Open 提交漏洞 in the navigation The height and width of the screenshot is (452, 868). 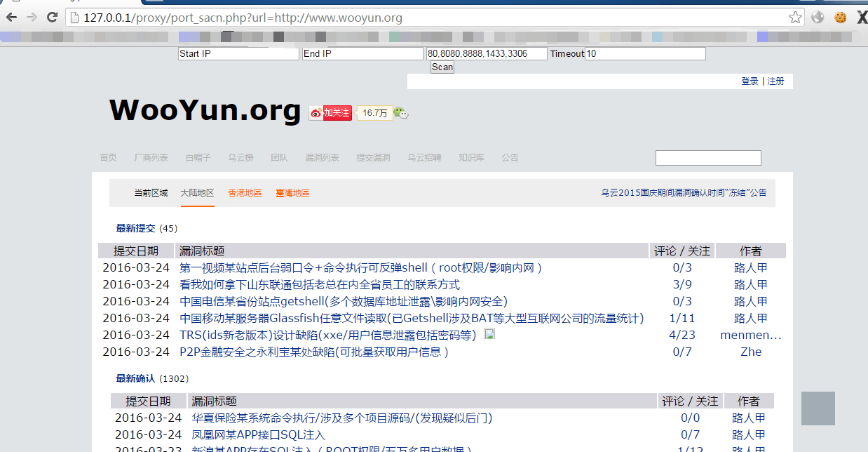coord(373,158)
